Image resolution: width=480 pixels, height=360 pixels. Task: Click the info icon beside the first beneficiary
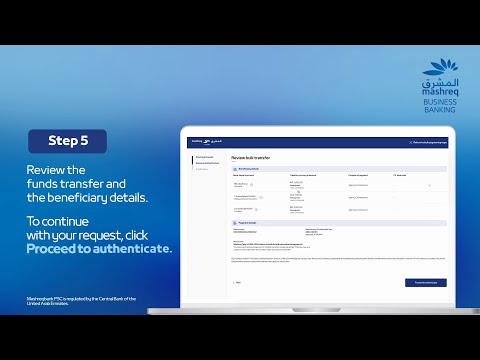coord(252,184)
